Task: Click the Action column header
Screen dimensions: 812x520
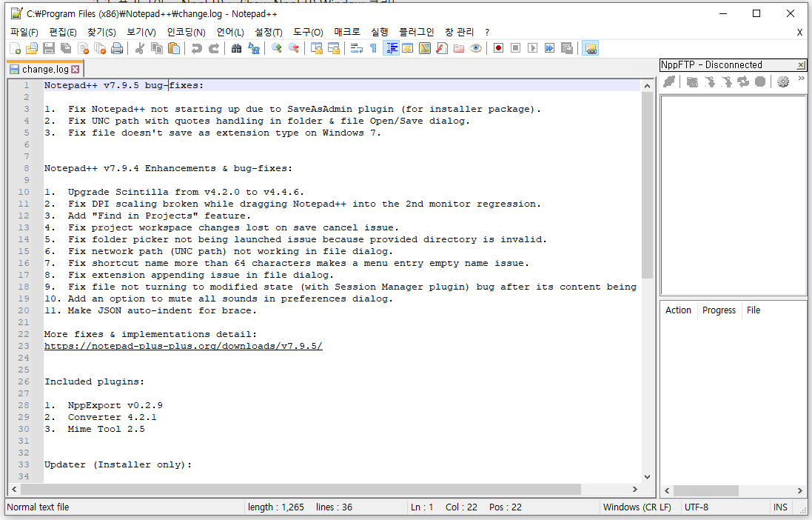Action: [678, 310]
